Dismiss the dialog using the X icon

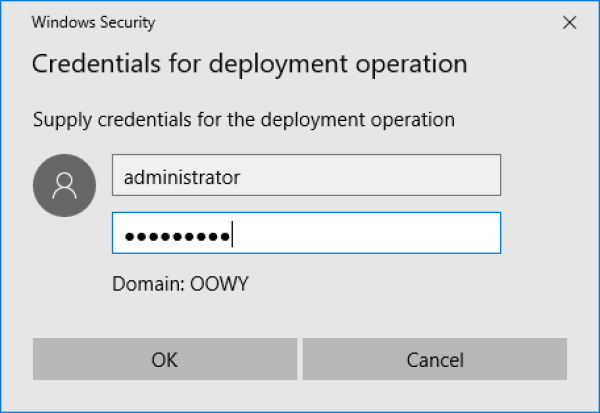(x=569, y=21)
